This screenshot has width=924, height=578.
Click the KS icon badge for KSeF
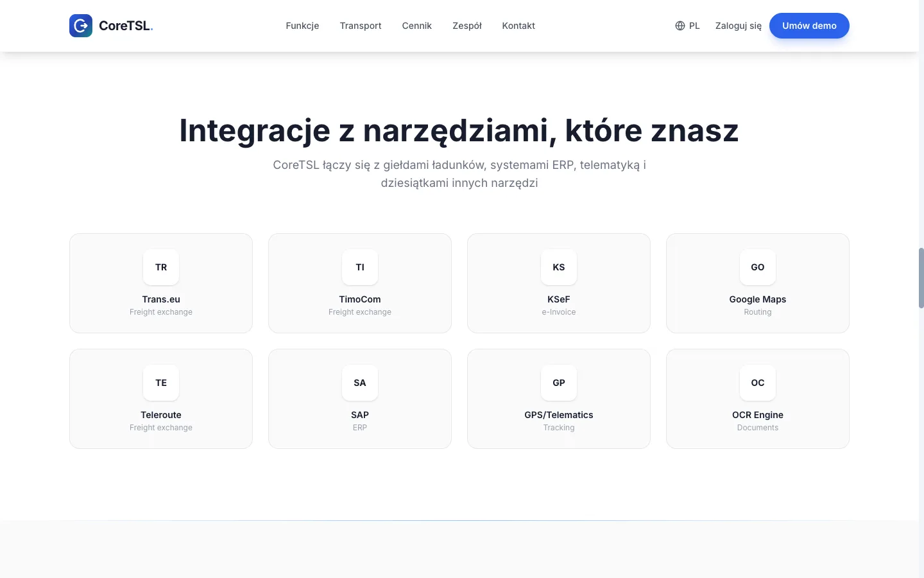[x=559, y=267]
